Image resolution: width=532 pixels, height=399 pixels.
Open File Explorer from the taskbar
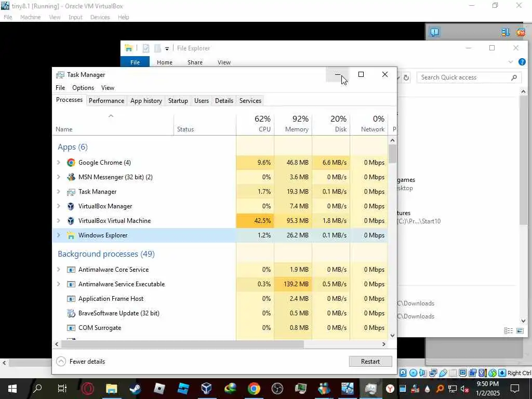[111, 389]
